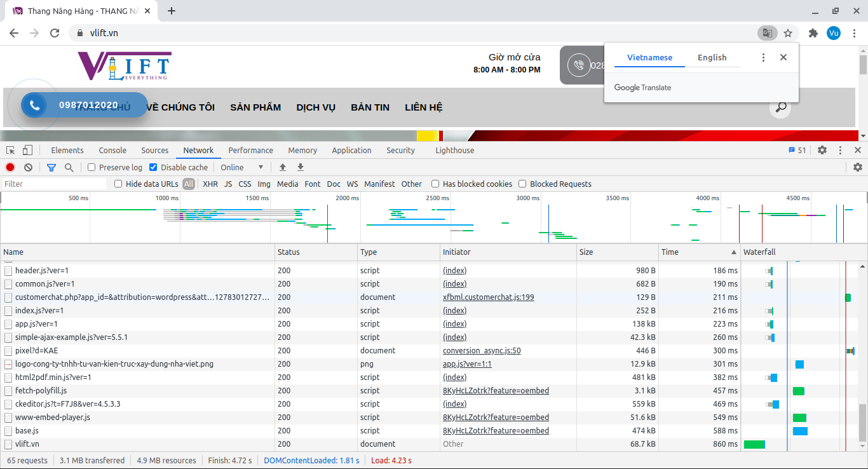Check Has blocked cookies
This screenshot has height=469, width=868.
coord(435,184)
